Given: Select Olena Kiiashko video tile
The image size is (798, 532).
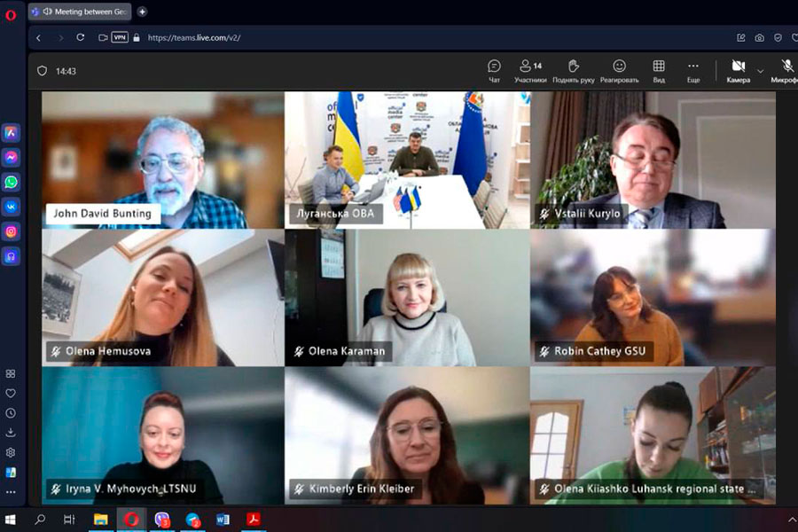Looking at the screenshot, I should point(653,435).
